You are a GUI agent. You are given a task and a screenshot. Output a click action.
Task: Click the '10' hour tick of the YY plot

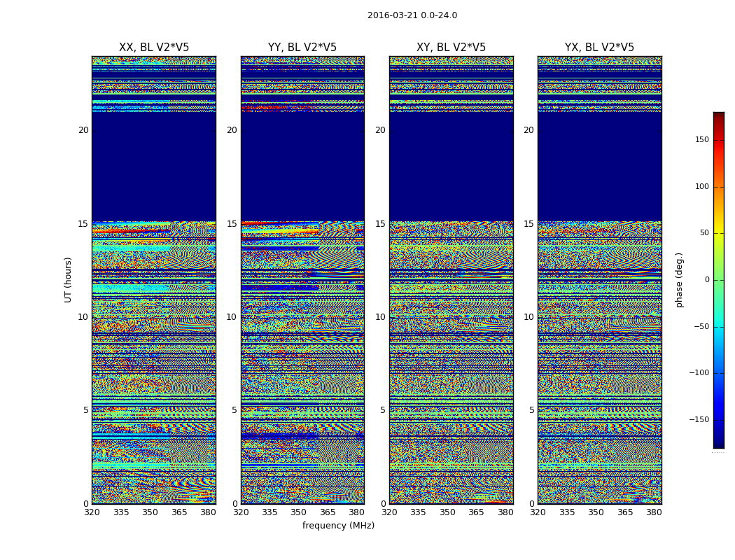232,317
